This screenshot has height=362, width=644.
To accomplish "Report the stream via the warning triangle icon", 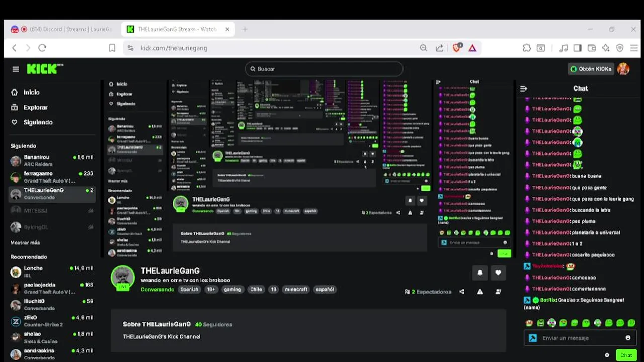I will click(x=480, y=292).
